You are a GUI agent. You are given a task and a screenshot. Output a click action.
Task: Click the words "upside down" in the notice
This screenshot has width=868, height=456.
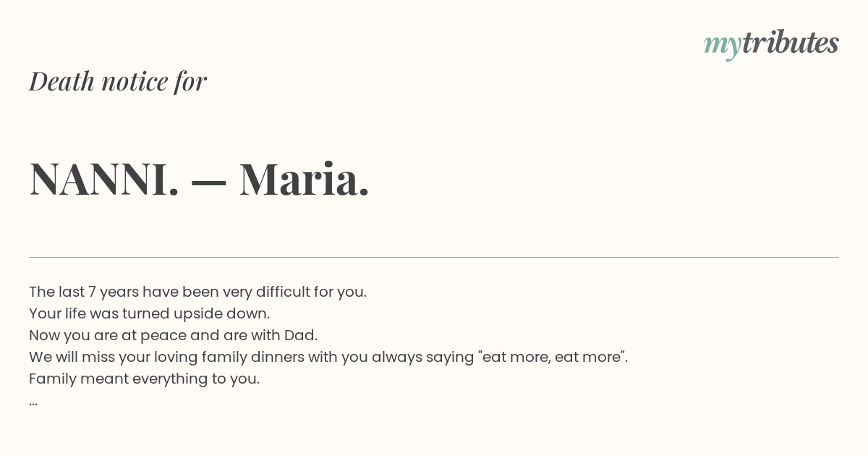tap(222, 313)
